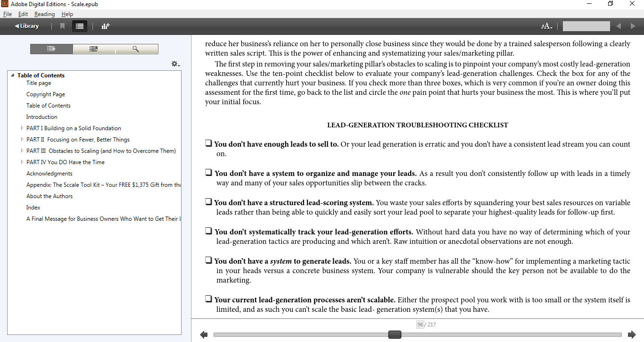The width and height of the screenshot is (644, 342).
Task: Expand PART I Building on a Solid Foundation
Action: 22,128
